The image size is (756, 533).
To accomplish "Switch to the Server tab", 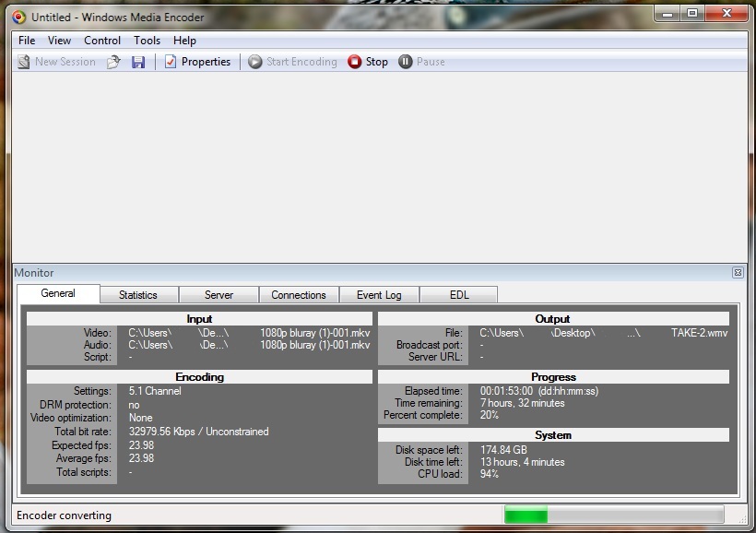I will point(219,295).
